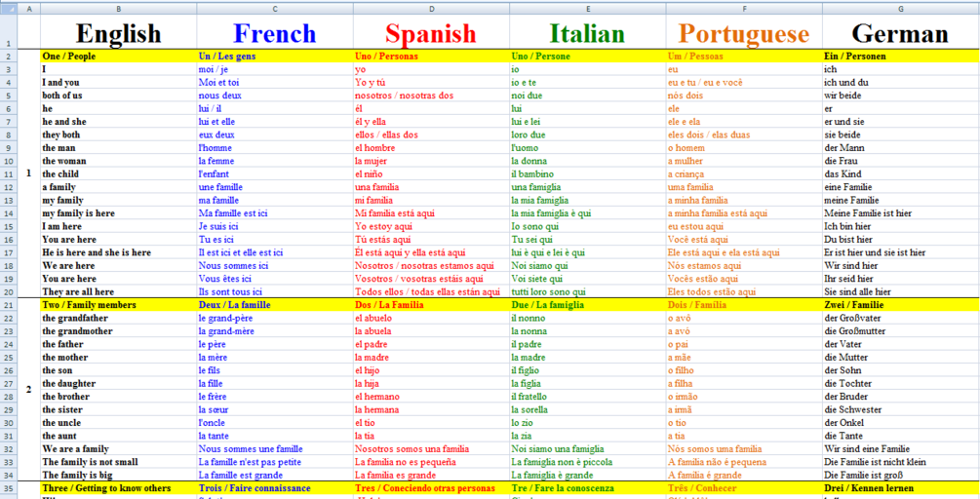The image size is (980, 499).
Task: Select 'Three / Getting to know others' cell
Action: tap(119, 487)
